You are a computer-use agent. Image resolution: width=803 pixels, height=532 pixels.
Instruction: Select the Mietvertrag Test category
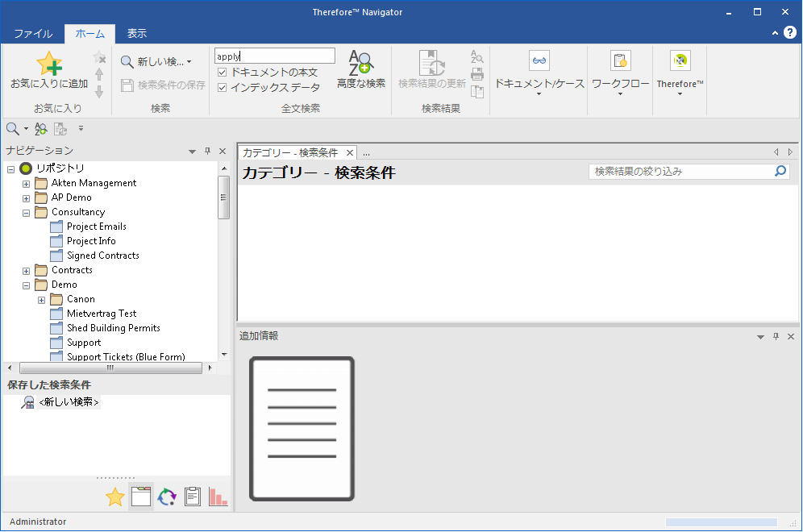102,314
